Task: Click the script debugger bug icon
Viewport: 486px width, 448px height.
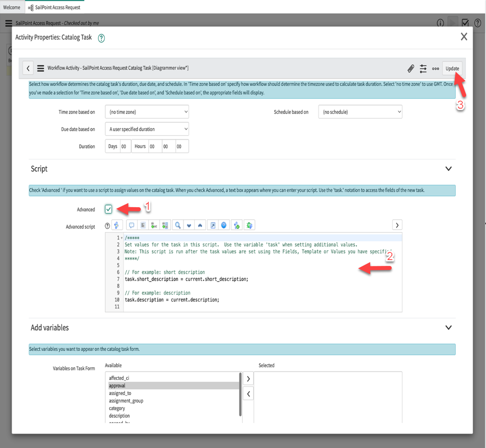Action: coord(249,225)
